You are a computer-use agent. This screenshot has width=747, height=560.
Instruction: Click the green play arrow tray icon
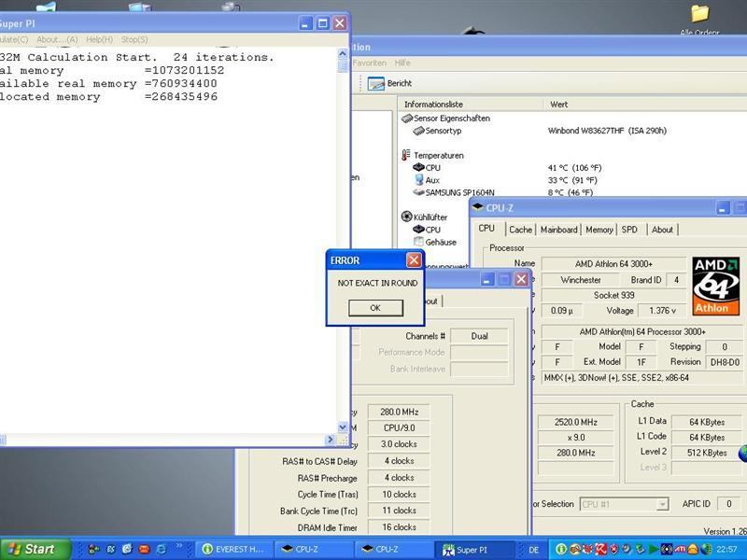click(x=655, y=549)
